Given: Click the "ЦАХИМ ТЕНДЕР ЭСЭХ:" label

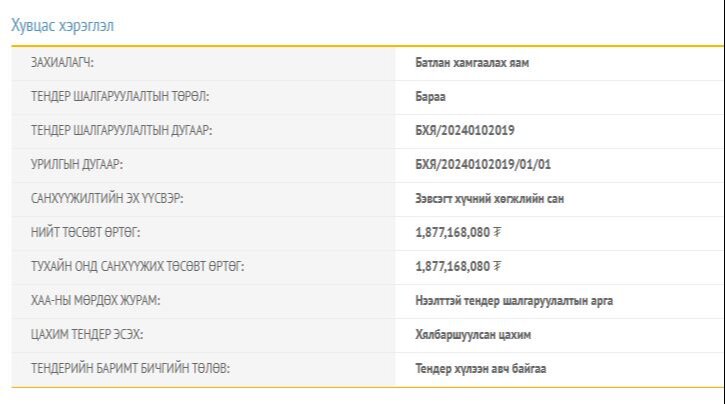Looking at the screenshot, I should (x=86, y=335).
